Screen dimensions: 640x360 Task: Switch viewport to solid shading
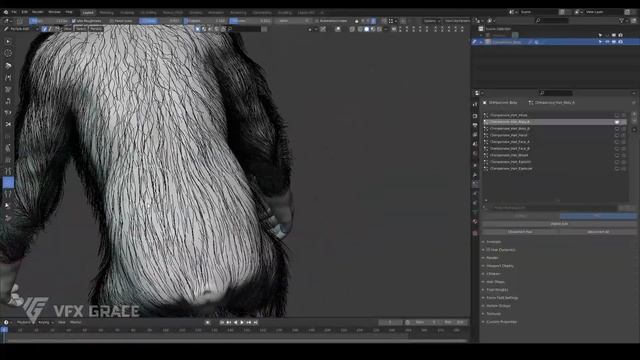click(x=367, y=29)
